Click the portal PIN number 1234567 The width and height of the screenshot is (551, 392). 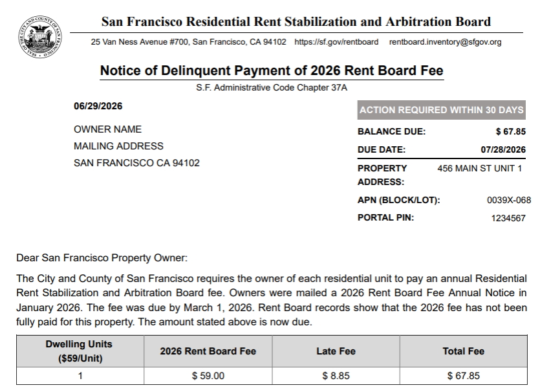tap(508, 219)
